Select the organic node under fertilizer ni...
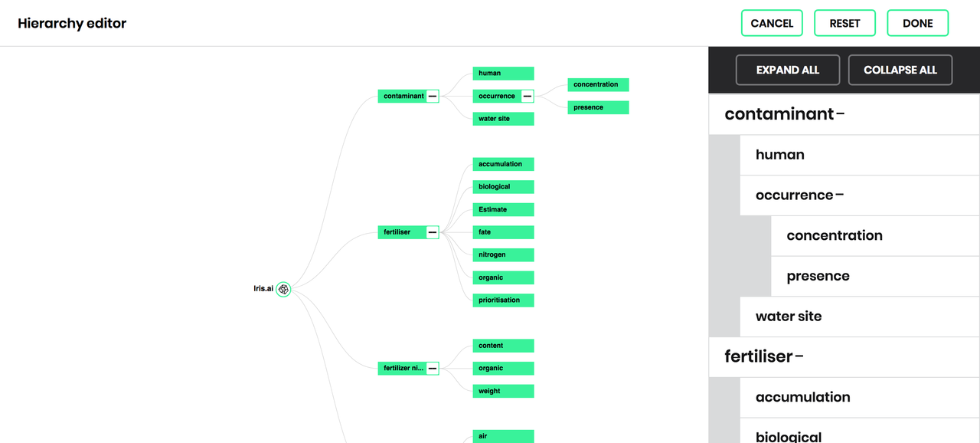 503,369
